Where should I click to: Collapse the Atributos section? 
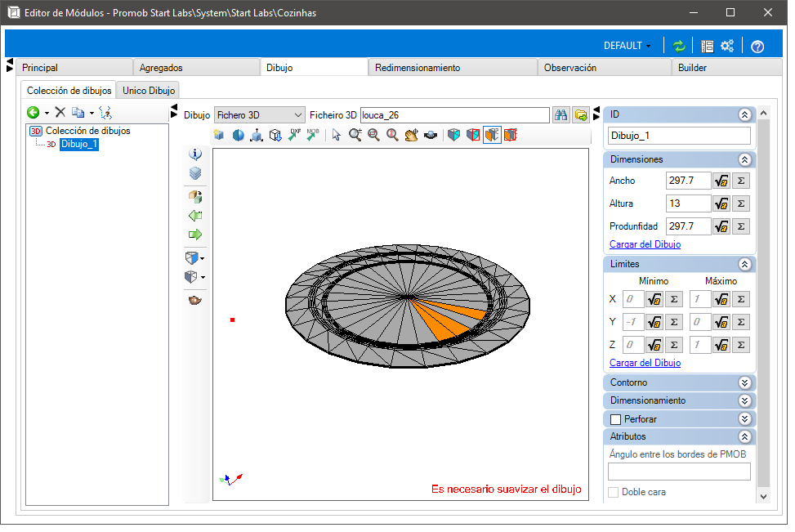pos(744,436)
